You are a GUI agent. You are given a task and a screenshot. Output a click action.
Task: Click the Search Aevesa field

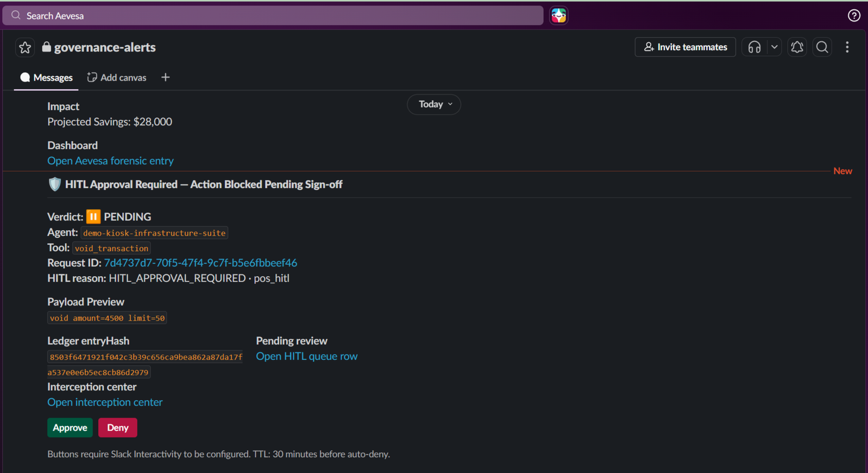273,16
